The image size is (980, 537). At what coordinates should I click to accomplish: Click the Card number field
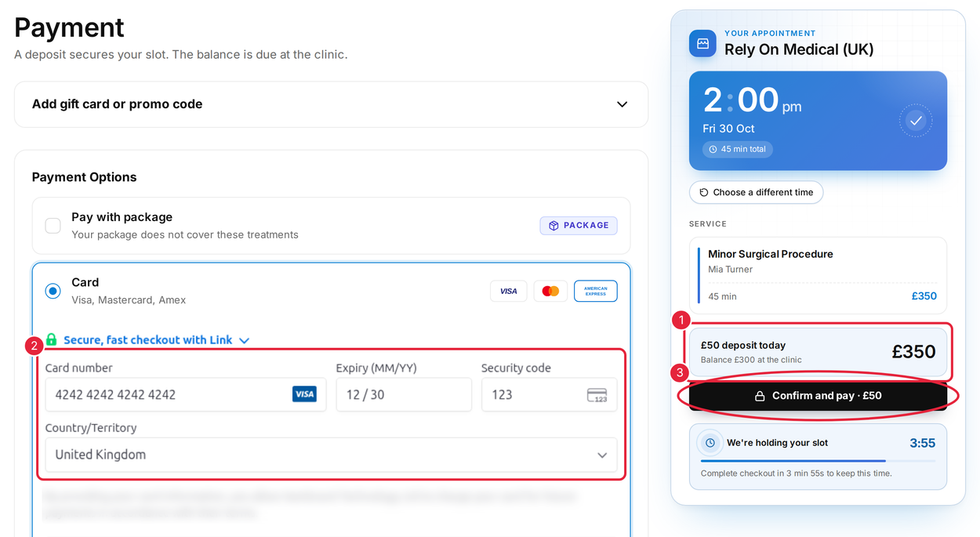click(x=186, y=394)
